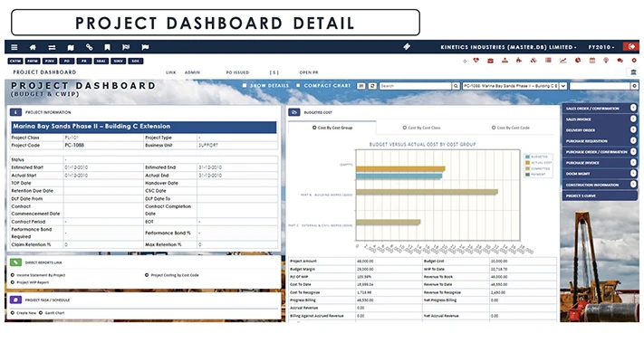Image resolution: width=644 pixels, height=362 pixels.
Task: Open the PO shortcut button
Action: [65, 61]
